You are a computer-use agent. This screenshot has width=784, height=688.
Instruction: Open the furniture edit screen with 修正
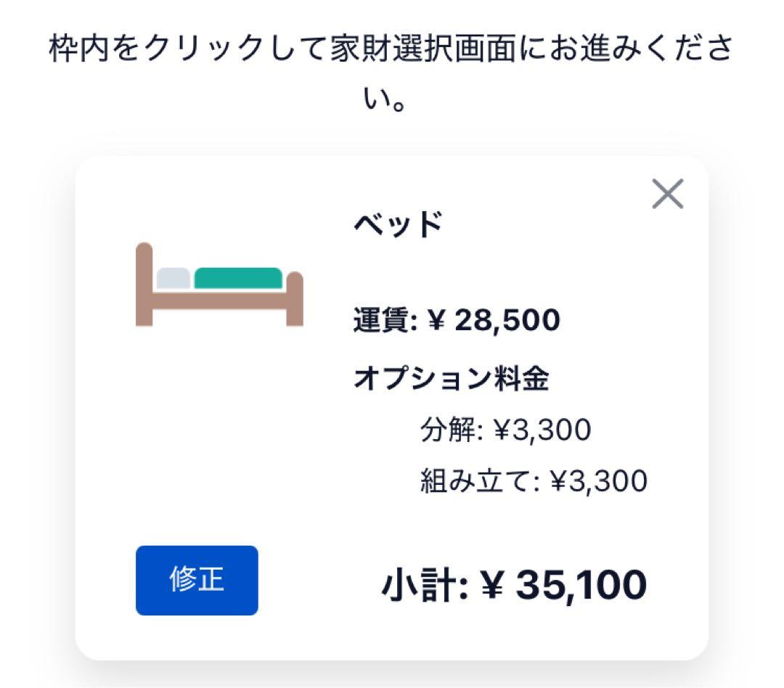(196, 581)
